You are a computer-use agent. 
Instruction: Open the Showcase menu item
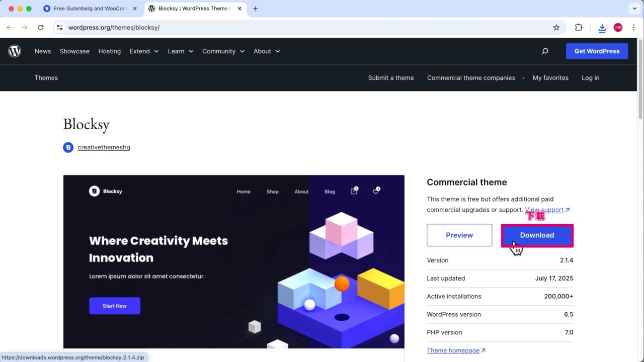click(x=74, y=51)
